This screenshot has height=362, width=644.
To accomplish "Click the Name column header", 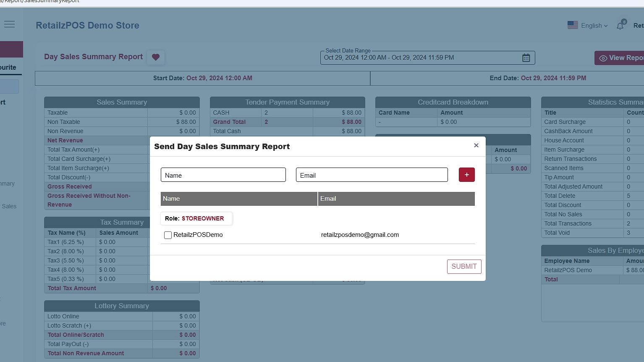I will point(238,199).
